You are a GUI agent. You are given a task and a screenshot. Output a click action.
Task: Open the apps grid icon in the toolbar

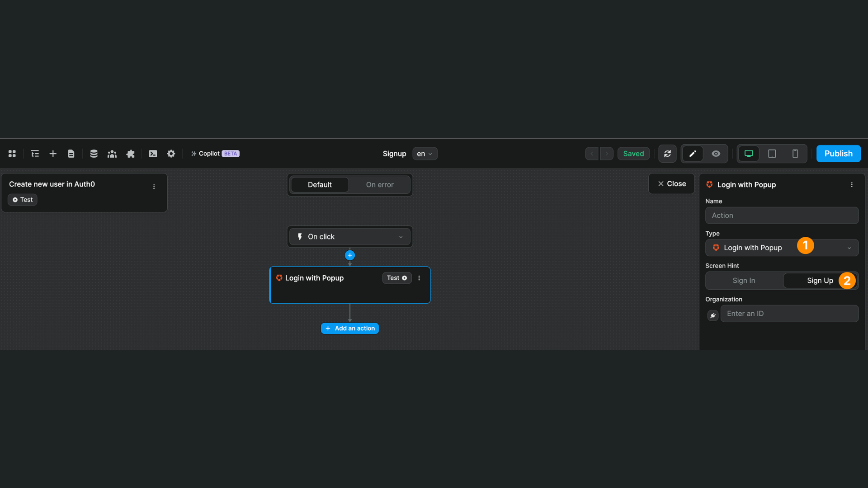point(12,154)
